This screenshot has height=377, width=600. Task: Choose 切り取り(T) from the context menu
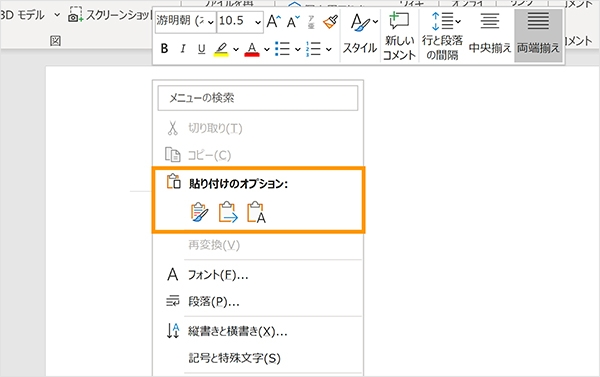[258, 128]
